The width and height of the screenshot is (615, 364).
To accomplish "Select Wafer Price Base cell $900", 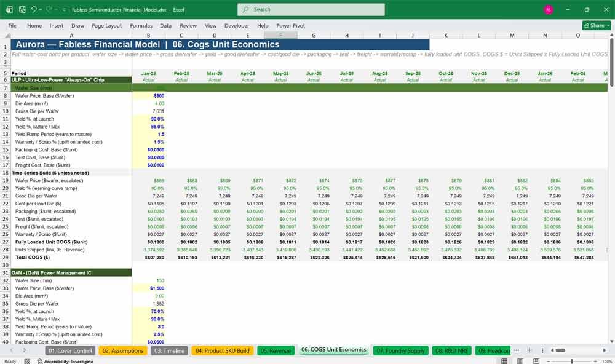I will coord(149,96).
